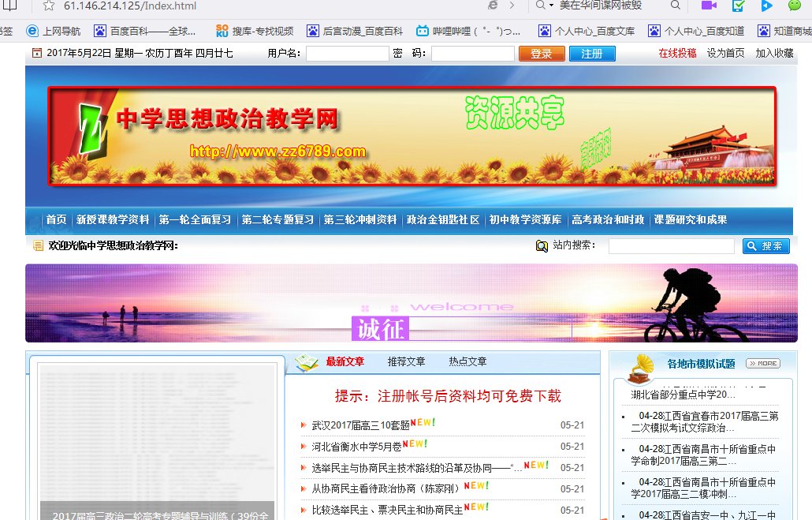Open the 注册 registration page
The width and height of the screenshot is (812, 520).
point(592,53)
